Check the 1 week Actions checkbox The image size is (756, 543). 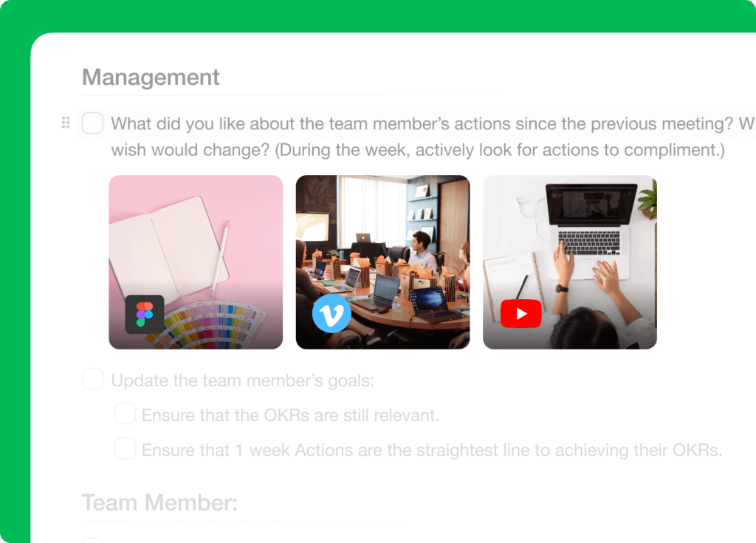click(x=125, y=448)
